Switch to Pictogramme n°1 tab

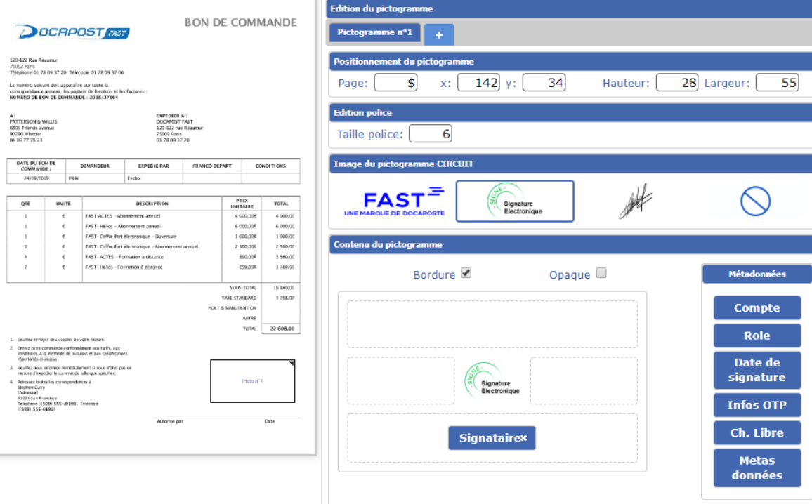(x=374, y=32)
